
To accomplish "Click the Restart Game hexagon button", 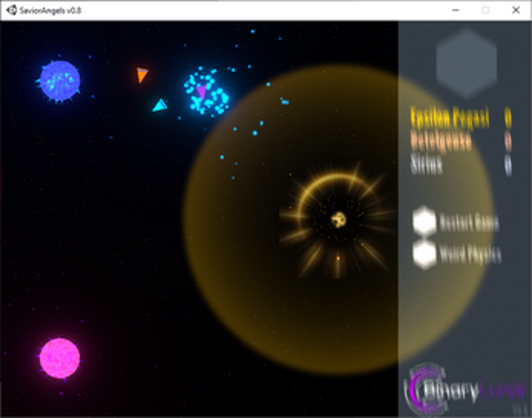I will pyautogui.click(x=424, y=222).
